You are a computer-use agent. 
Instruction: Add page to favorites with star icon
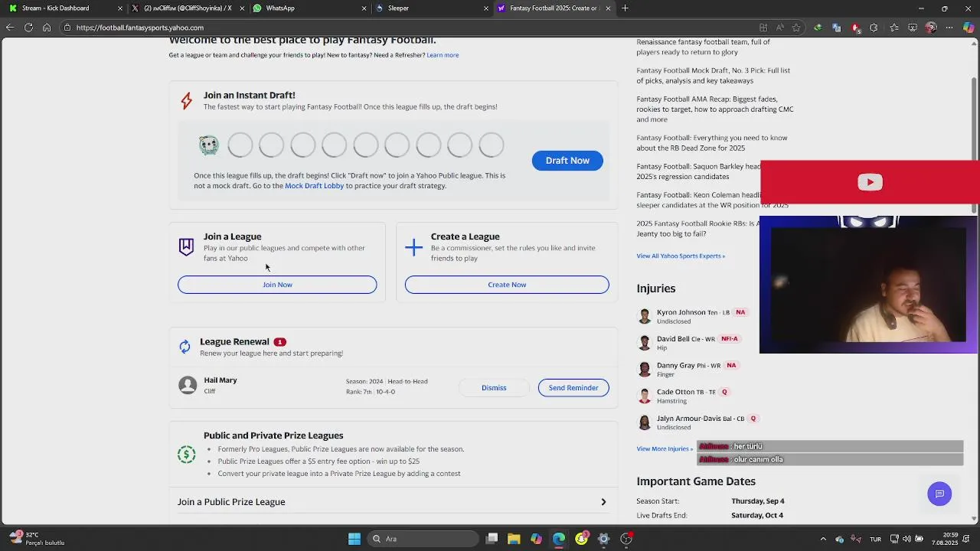pos(796,28)
